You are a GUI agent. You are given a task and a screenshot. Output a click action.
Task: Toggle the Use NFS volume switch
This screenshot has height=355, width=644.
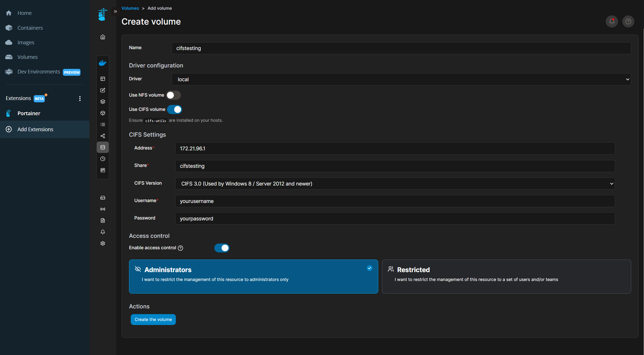click(x=174, y=95)
